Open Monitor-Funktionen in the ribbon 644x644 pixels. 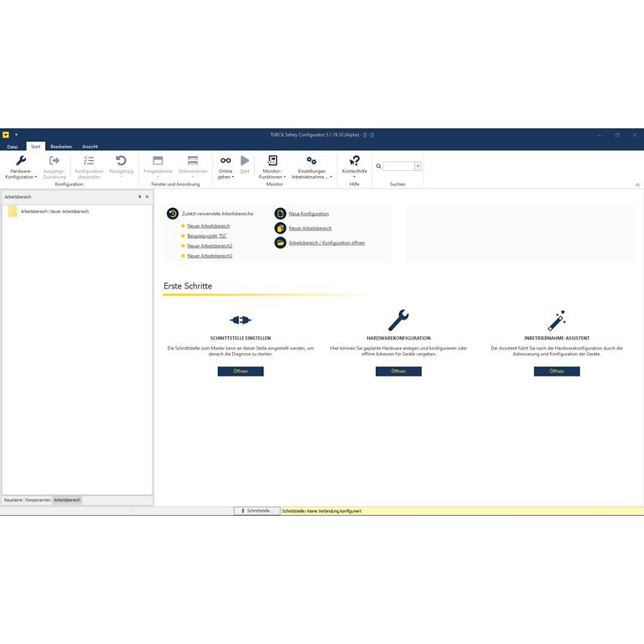tap(272, 160)
